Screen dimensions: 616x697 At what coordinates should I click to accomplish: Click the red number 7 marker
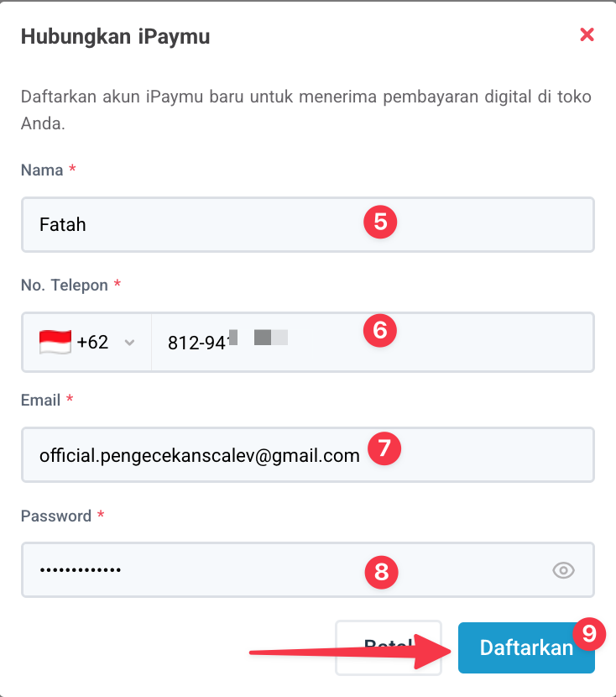point(384,448)
